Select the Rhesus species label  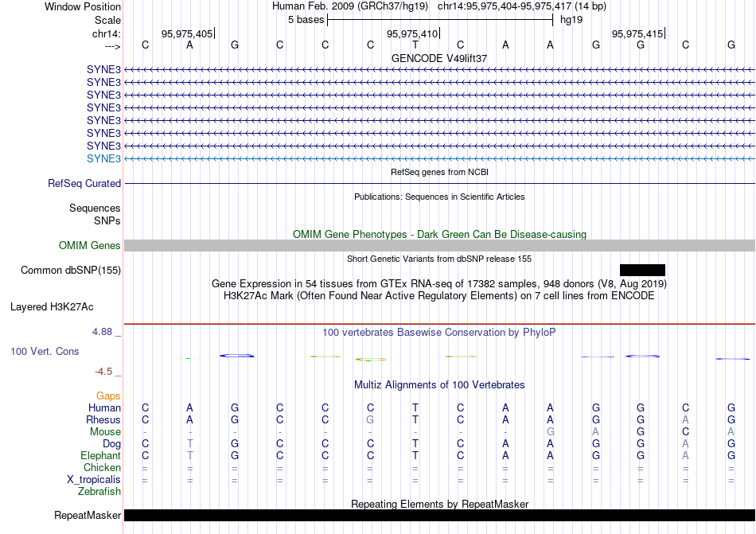pos(103,419)
